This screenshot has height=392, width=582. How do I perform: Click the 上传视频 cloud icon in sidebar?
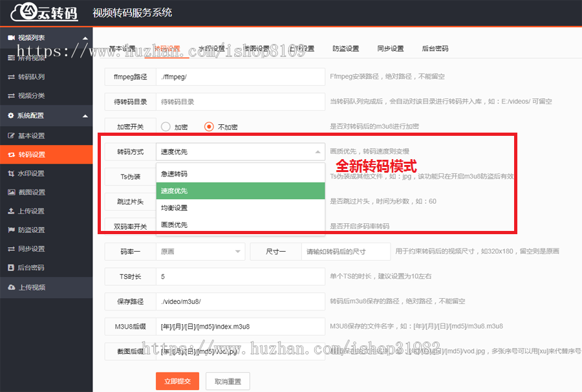point(11,287)
